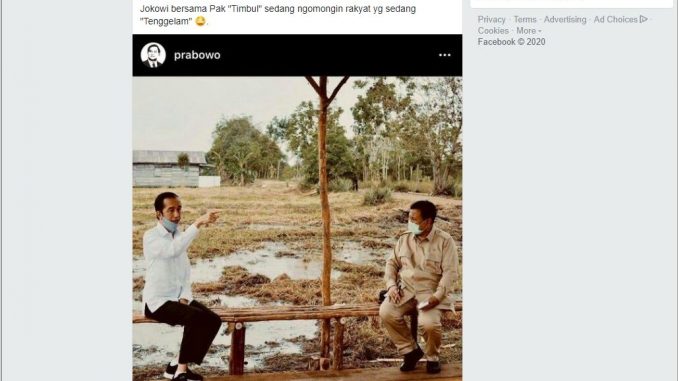Click the black Instagram header bar of post
Screen dimensions: 678x381
[297, 55]
